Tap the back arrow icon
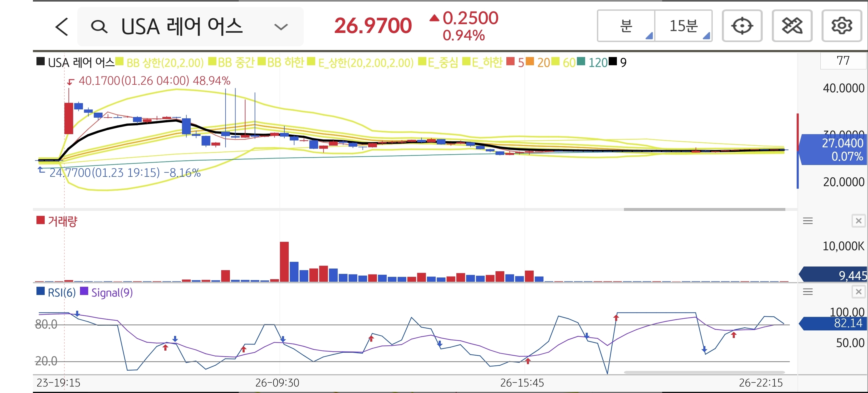 [62, 27]
